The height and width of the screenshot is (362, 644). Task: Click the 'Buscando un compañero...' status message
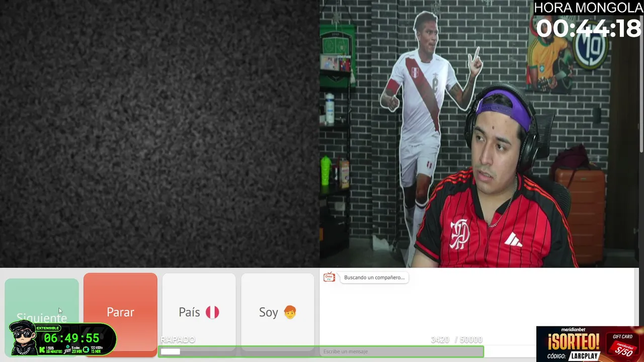pos(374,278)
